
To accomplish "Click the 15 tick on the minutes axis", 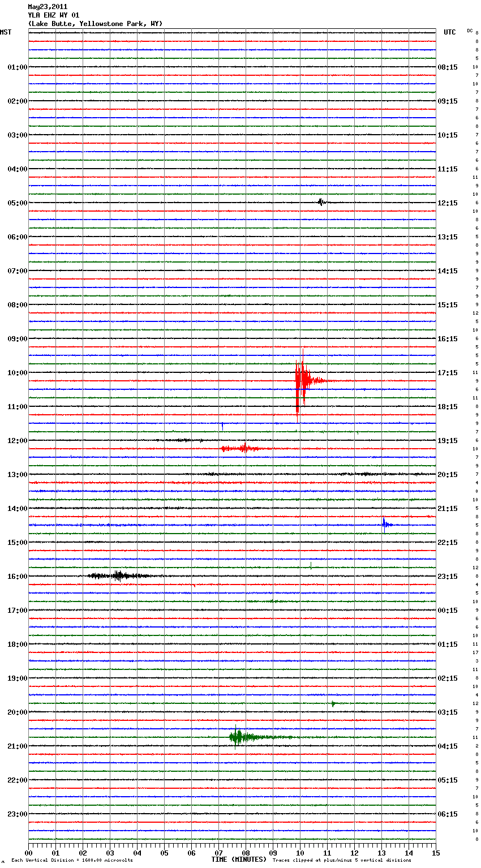I will (436, 853).
